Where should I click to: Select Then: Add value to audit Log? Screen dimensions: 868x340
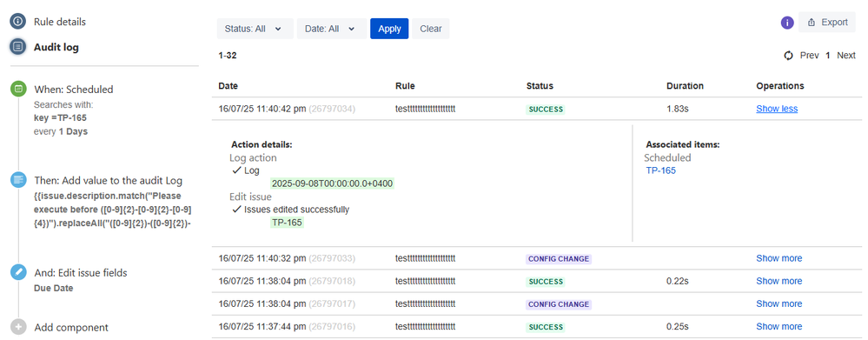[108, 181]
